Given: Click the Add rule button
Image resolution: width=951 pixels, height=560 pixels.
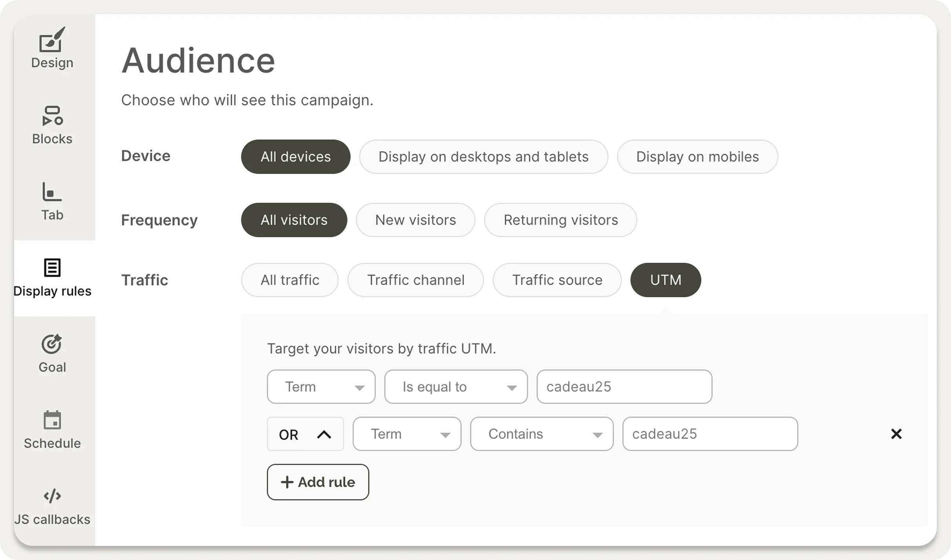Looking at the screenshot, I should 318,482.
